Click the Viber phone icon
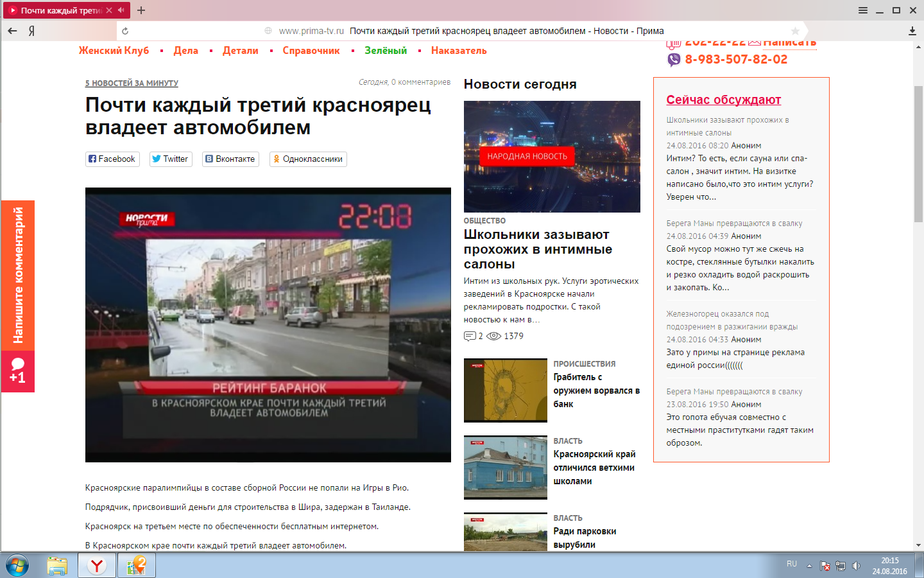924x578 pixels. pyautogui.click(x=674, y=60)
